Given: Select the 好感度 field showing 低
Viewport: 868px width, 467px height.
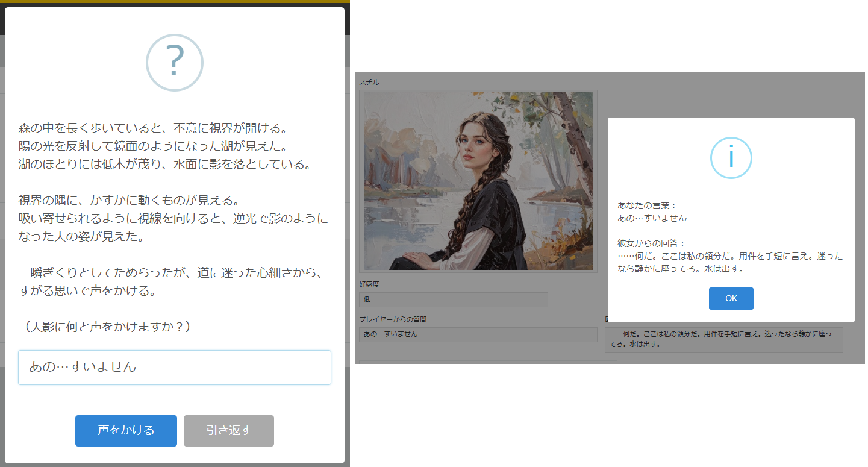Looking at the screenshot, I should pyautogui.click(x=453, y=299).
